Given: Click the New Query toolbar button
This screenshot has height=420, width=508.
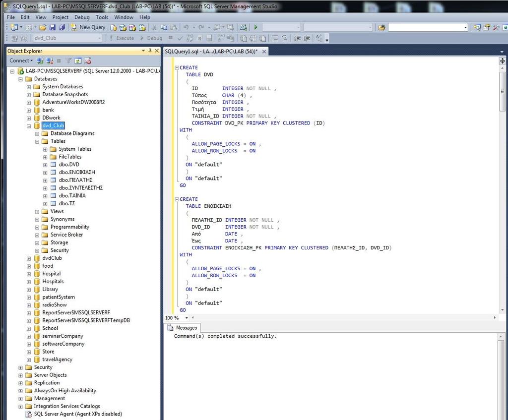Looking at the screenshot, I should pos(88,28).
